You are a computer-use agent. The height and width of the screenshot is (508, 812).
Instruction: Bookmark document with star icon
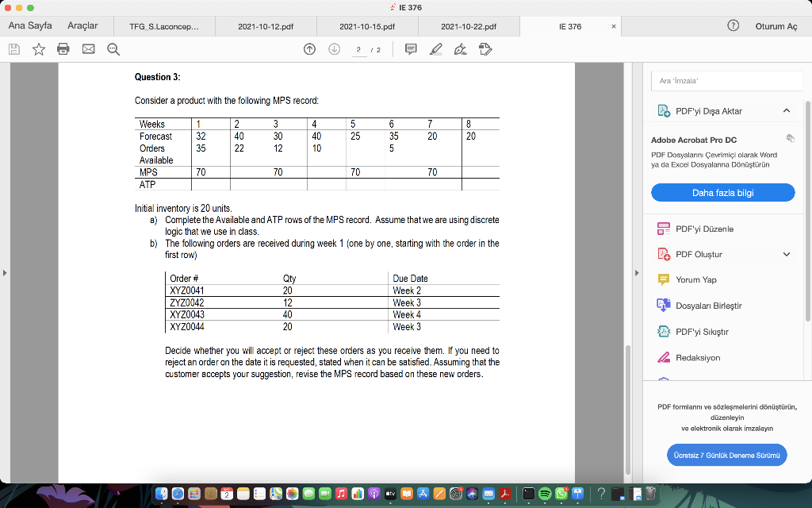click(39, 49)
